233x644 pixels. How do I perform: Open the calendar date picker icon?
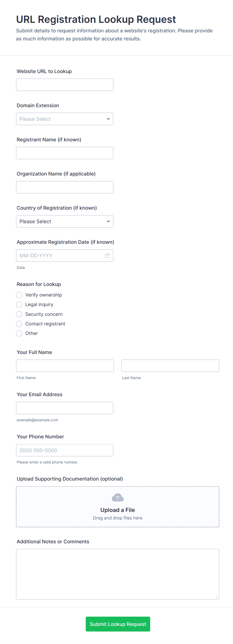pos(107,256)
